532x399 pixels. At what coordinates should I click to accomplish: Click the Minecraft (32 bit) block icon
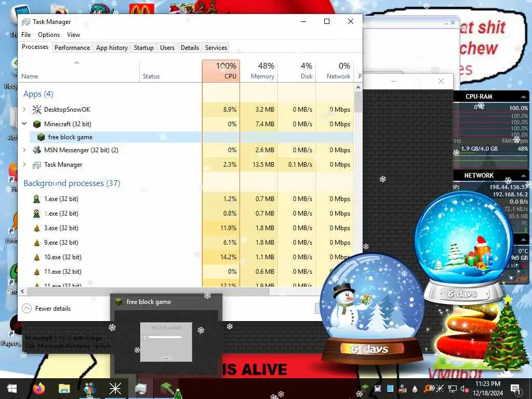37,124
